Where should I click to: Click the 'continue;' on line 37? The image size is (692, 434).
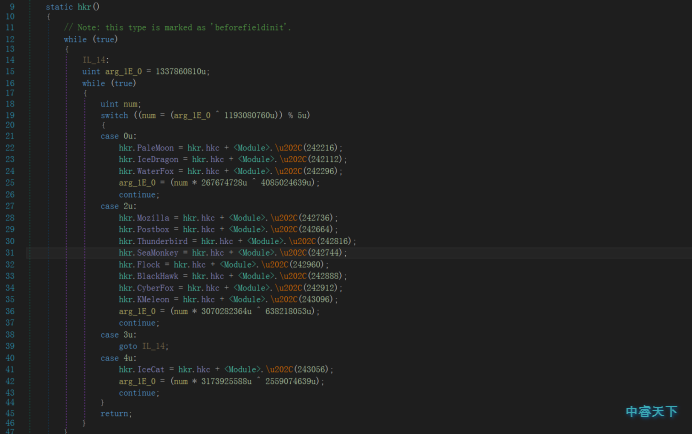coord(139,323)
